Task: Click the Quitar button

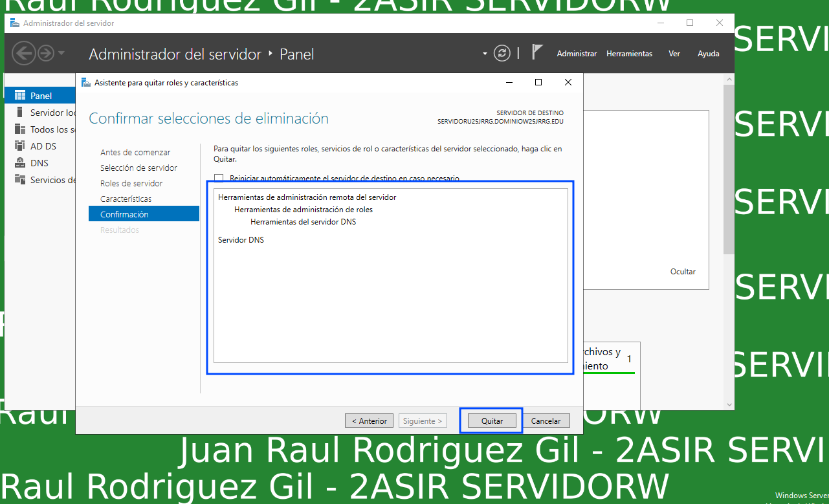Action: (492, 421)
